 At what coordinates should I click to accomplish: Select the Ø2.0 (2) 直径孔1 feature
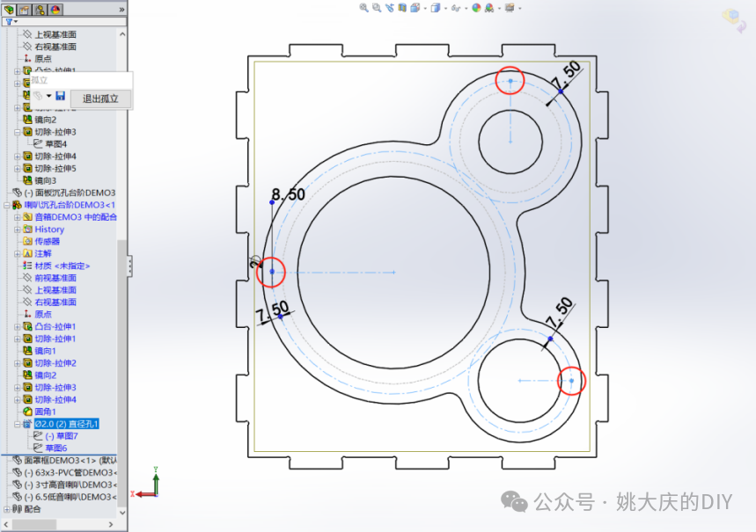click(x=67, y=424)
